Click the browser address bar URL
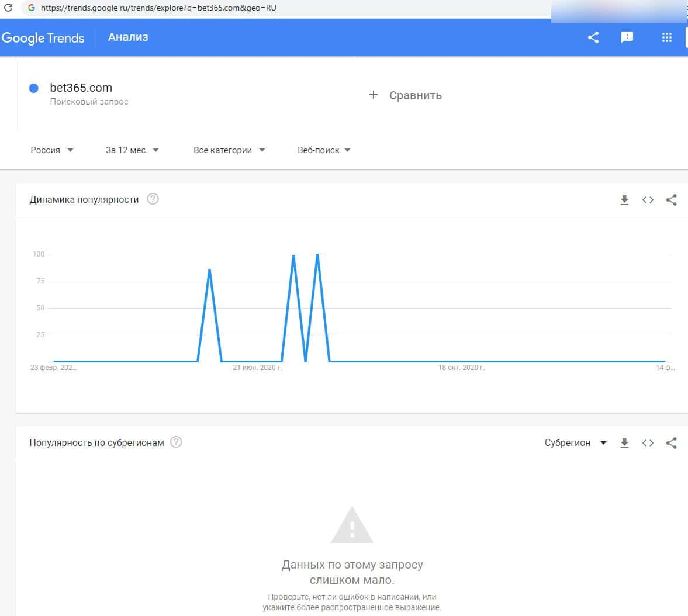 click(x=158, y=8)
